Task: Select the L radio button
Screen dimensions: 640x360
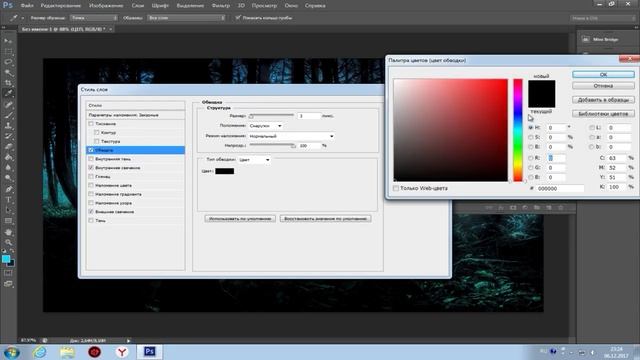Action: coord(592,128)
